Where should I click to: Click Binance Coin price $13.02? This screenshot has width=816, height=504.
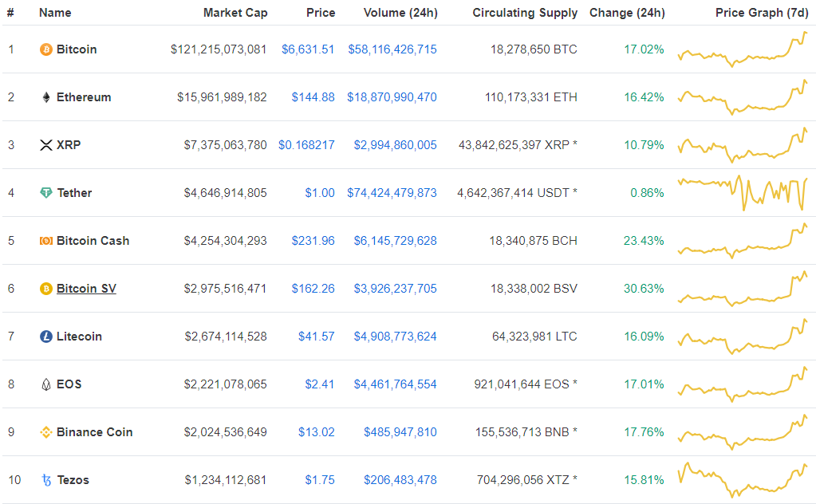(317, 432)
